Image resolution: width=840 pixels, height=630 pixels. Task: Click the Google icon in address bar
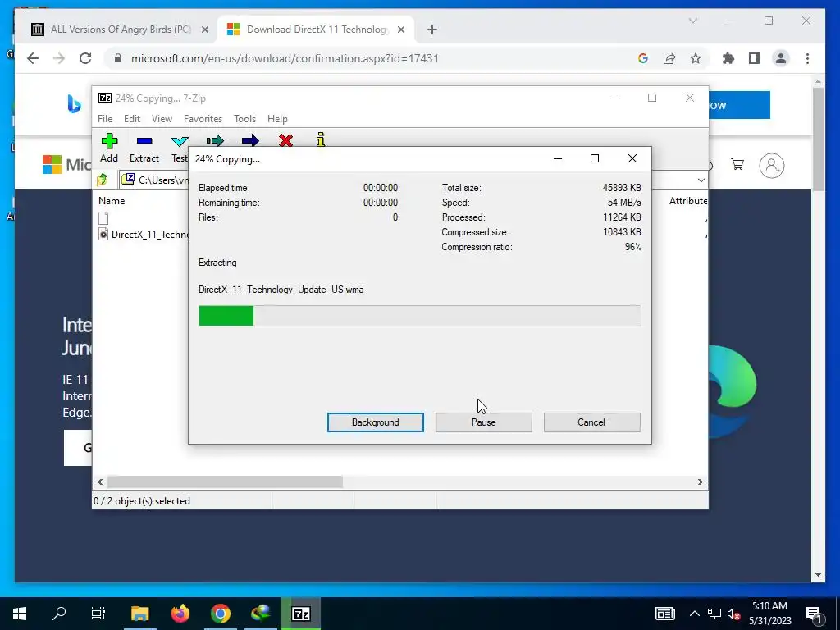(643, 58)
